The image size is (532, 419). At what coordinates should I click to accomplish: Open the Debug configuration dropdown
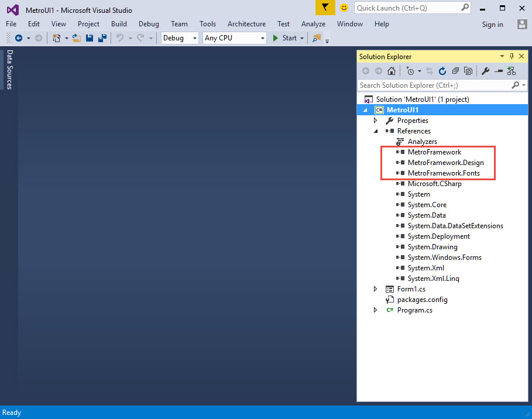(180, 38)
